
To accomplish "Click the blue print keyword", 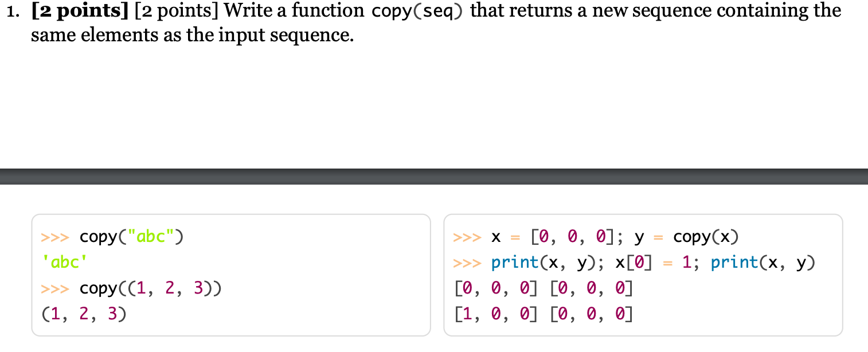I will click(x=515, y=263).
